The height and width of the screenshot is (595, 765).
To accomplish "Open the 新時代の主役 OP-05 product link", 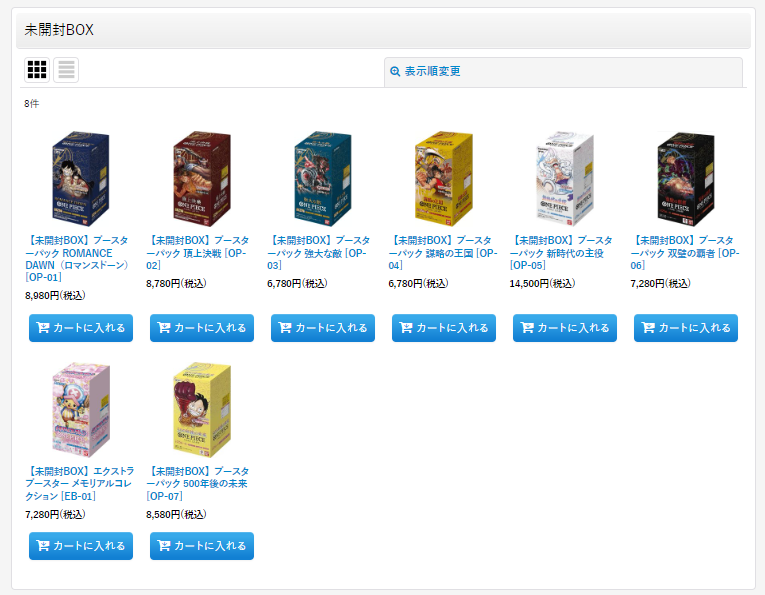I will pos(561,253).
